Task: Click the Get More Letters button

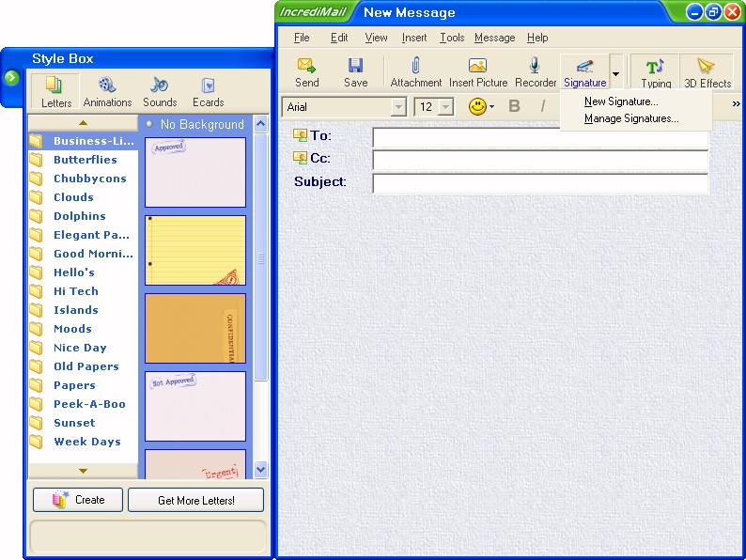Action: coord(195,500)
